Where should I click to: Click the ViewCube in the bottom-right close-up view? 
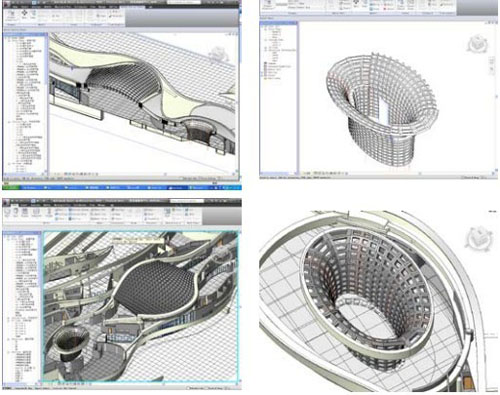(479, 238)
